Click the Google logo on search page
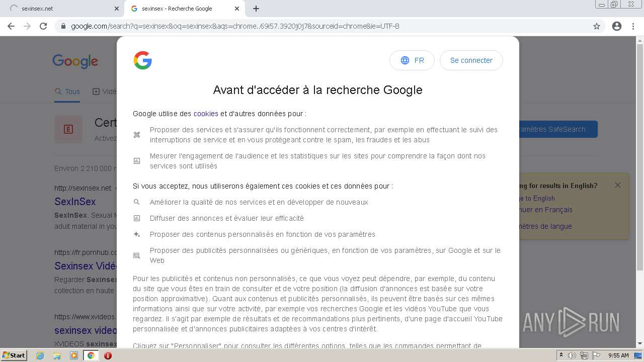 (75, 61)
